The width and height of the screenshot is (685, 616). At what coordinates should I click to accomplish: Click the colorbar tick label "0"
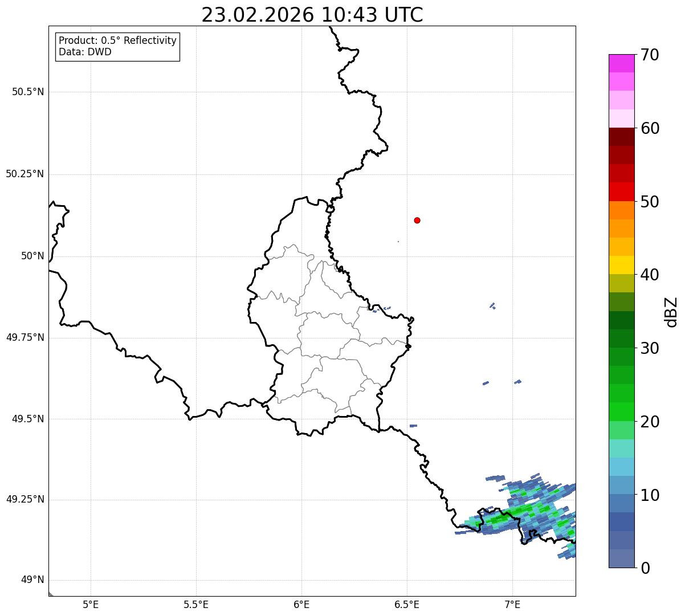645,568
